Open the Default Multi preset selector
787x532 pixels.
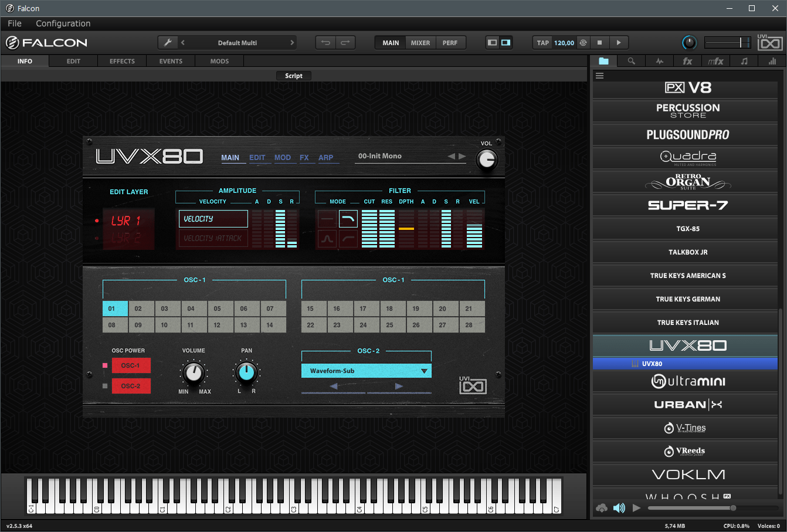click(x=237, y=43)
